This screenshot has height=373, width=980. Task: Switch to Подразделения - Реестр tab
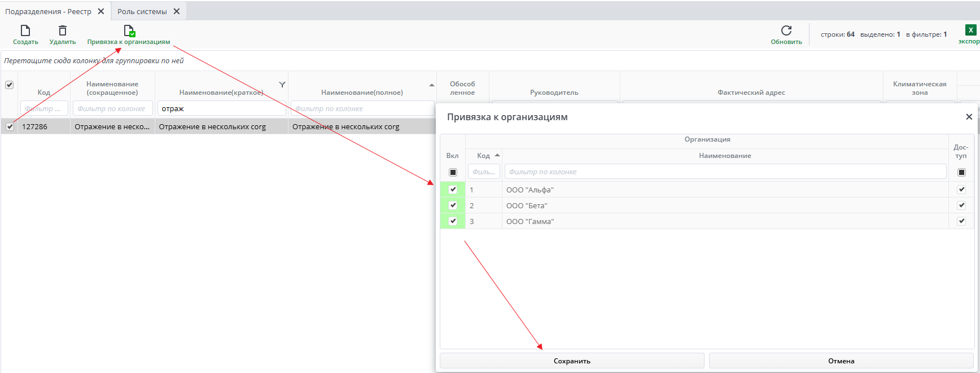[x=49, y=11]
